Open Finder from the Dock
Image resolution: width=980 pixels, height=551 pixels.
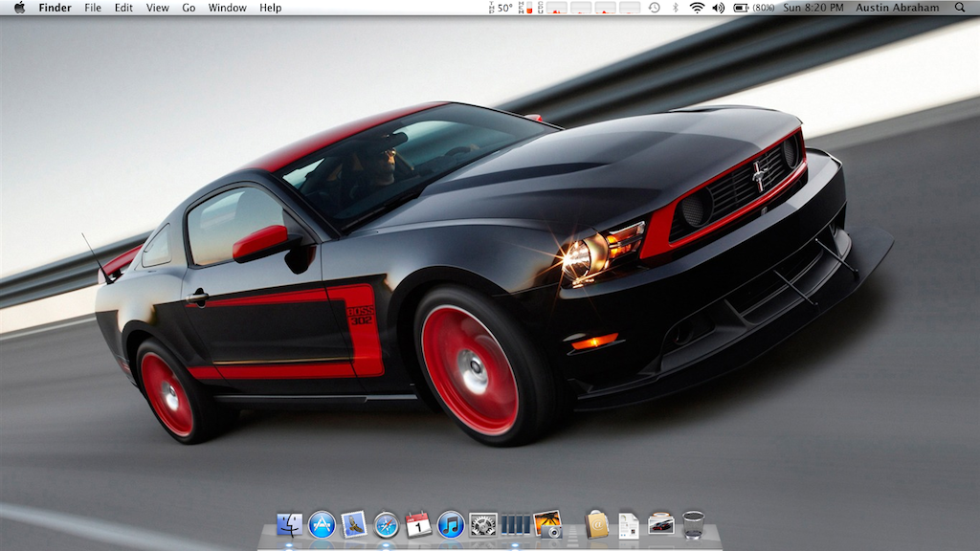point(289,525)
